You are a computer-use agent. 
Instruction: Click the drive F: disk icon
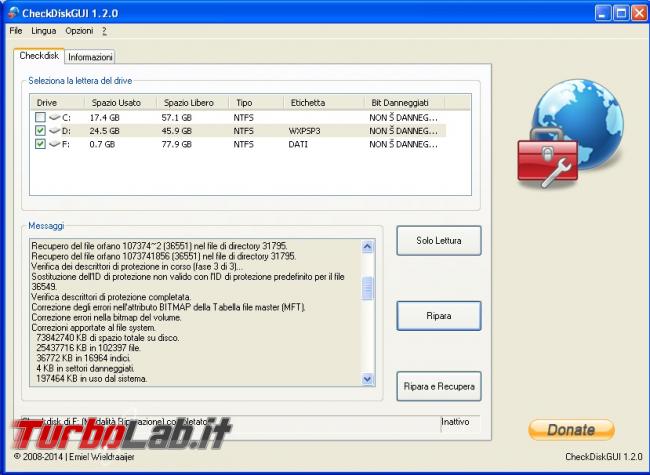click(54, 144)
